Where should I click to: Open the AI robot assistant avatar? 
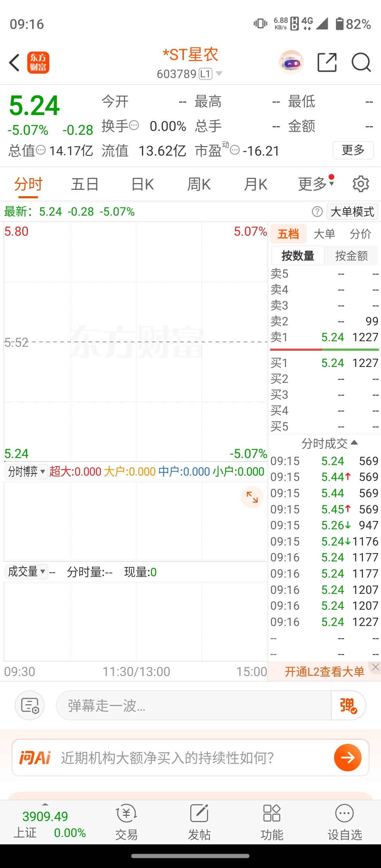pos(291,62)
